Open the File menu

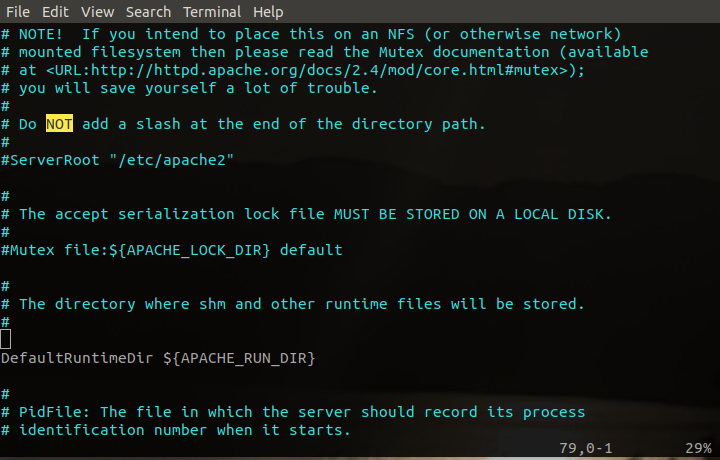[x=18, y=12]
